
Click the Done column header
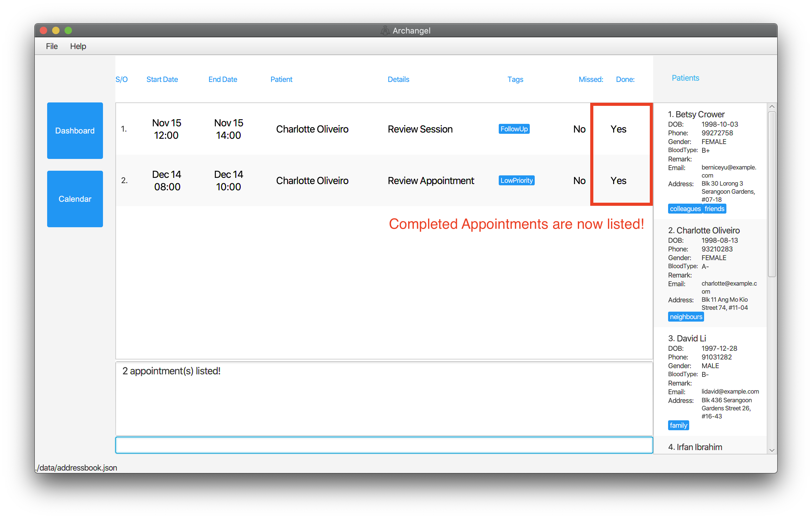[x=626, y=79]
